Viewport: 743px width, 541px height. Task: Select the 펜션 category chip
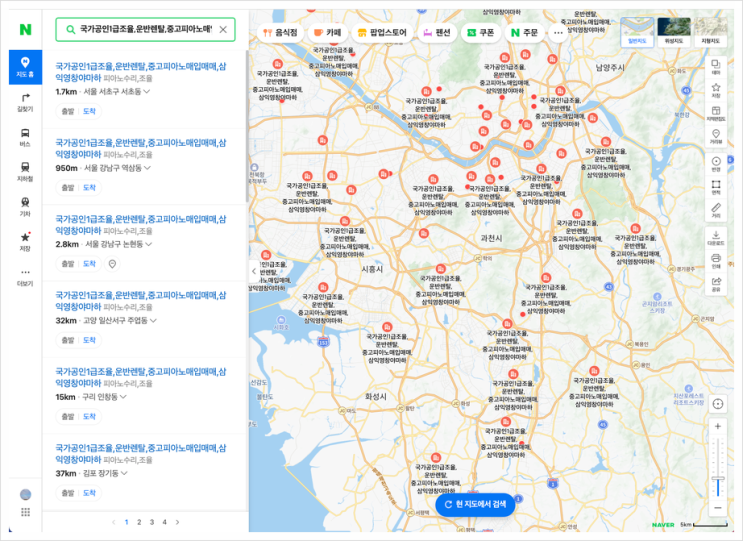(436, 33)
